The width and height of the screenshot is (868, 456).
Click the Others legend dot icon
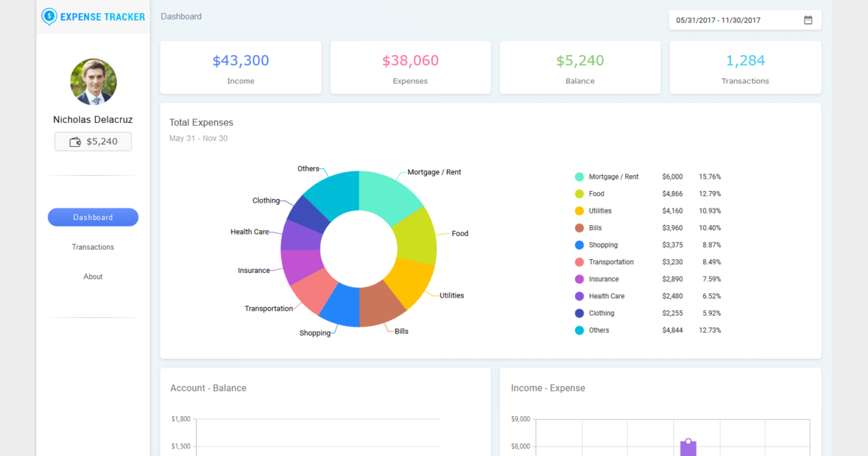point(579,331)
